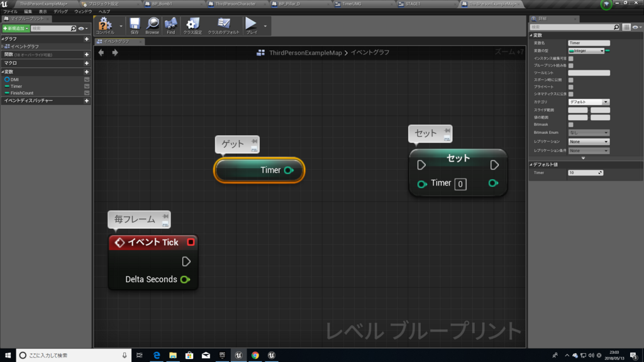Toggle the Blueprint Read Only (ブループリント読み取り) checkbox
This screenshot has width=644, height=362.
tap(571, 65)
